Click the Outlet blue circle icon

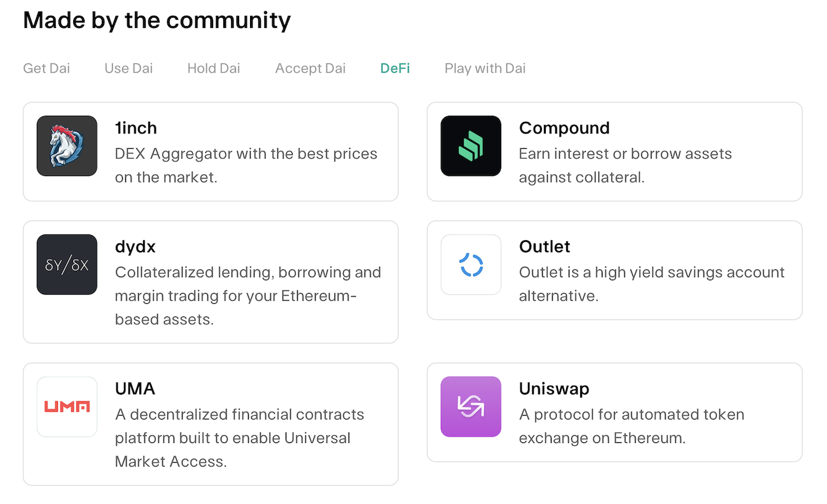tap(471, 264)
